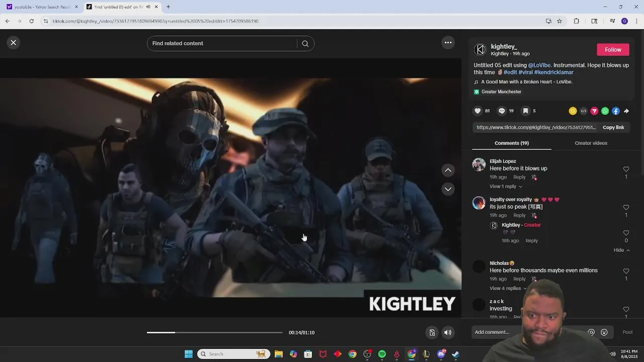Go to previous video with up arrow
Image resolution: width=644 pixels, height=362 pixels.
click(x=448, y=170)
